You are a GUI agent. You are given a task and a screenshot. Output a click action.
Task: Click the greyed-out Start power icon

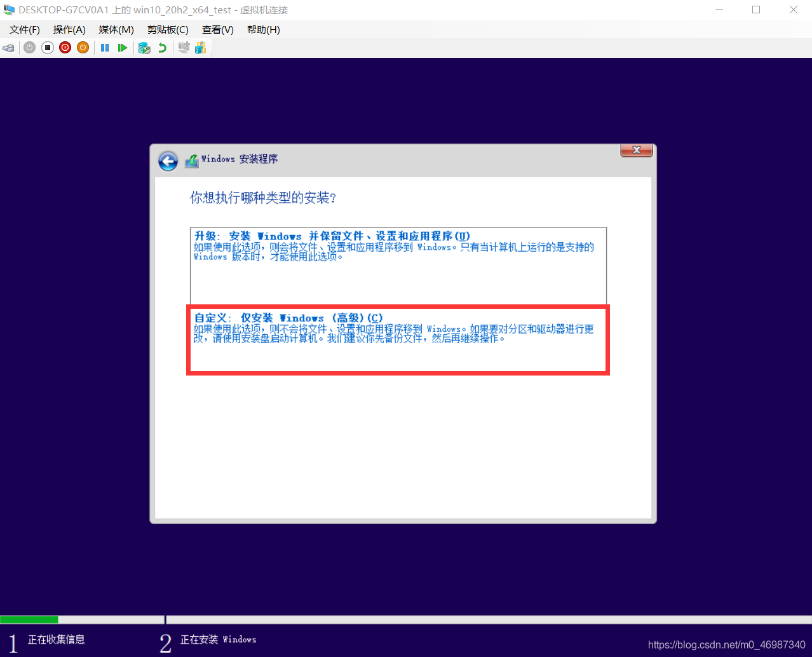pos(29,48)
